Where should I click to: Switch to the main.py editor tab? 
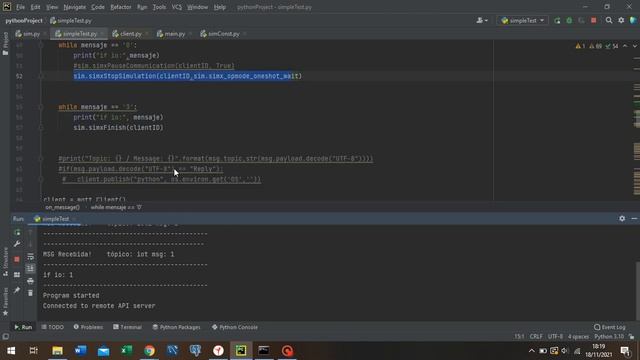(x=175, y=34)
